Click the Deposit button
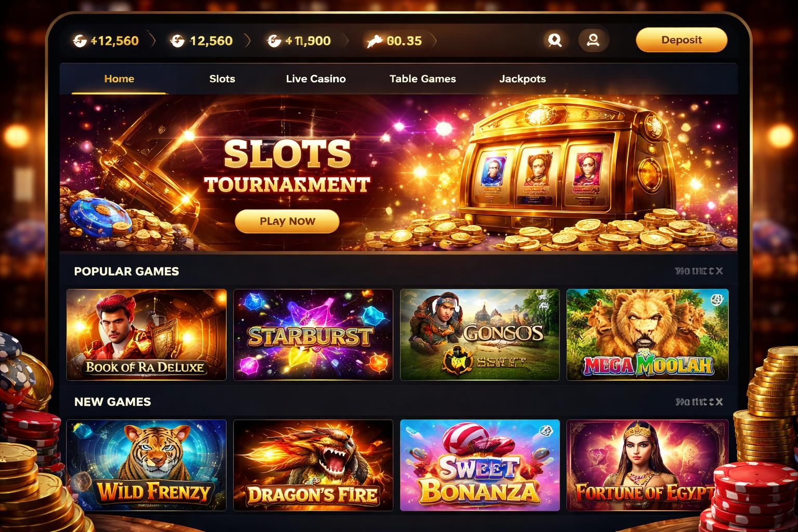798x532 pixels. [682, 40]
